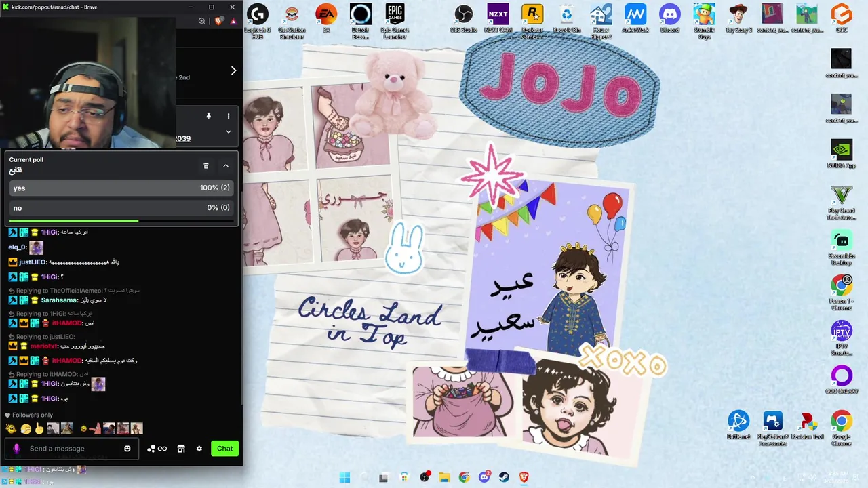Launch NVIDIA App desktop icon
Image resolution: width=868 pixels, height=488 pixels.
point(841,154)
